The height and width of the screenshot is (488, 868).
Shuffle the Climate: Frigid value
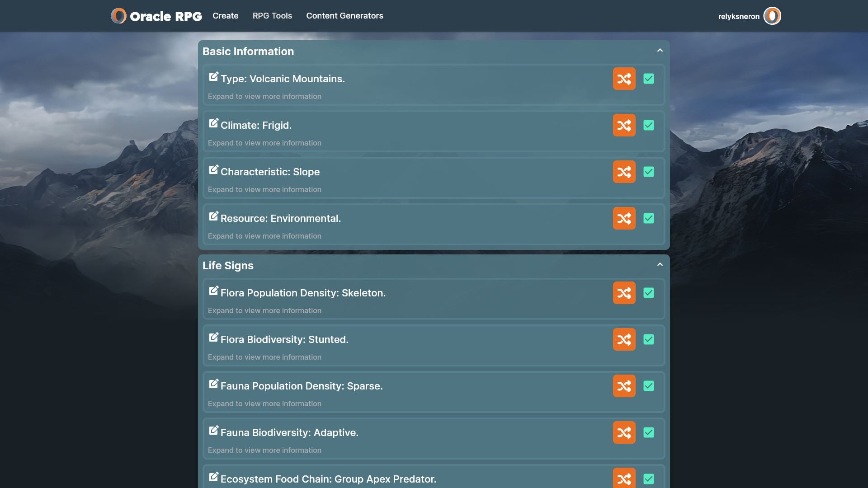click(x=624, y=125)
